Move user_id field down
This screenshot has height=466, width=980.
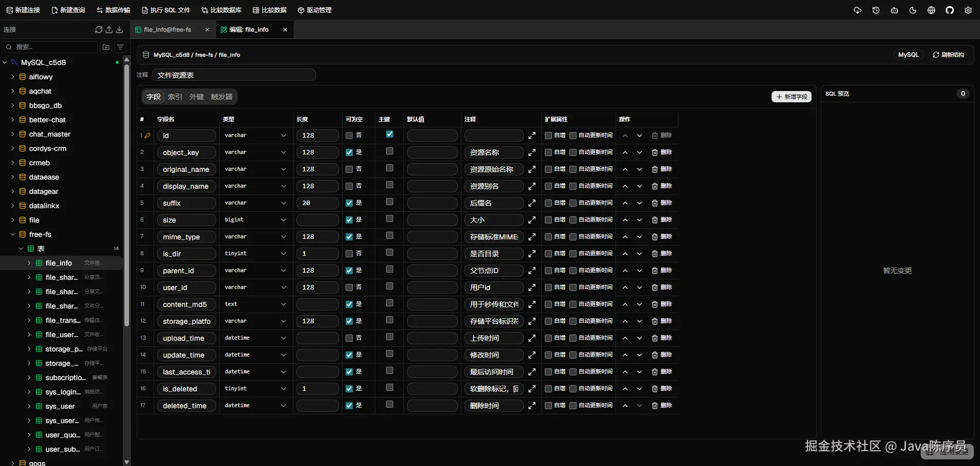pyautogui.click(x=640, y=287)
